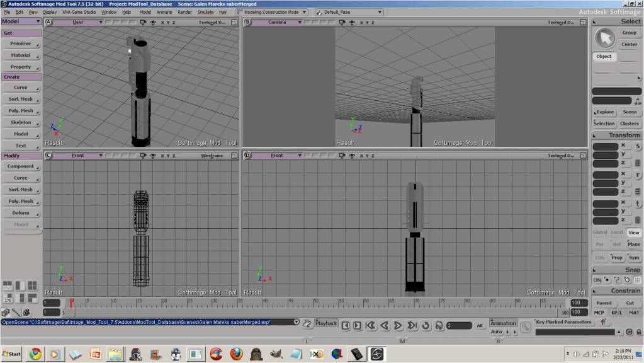Screen dimensions: 644x363
Task: Open Wireframe display mode menu in viewport C
Action: tap(212, 156)
